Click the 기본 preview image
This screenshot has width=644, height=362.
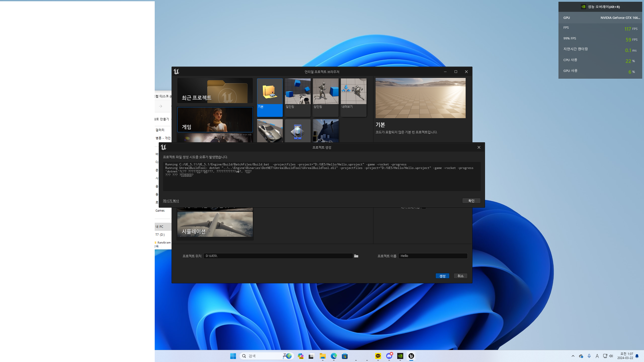(420, 98)
